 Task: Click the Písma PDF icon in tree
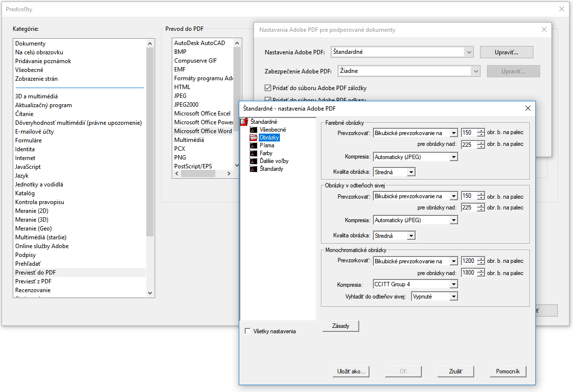(253, 145)
